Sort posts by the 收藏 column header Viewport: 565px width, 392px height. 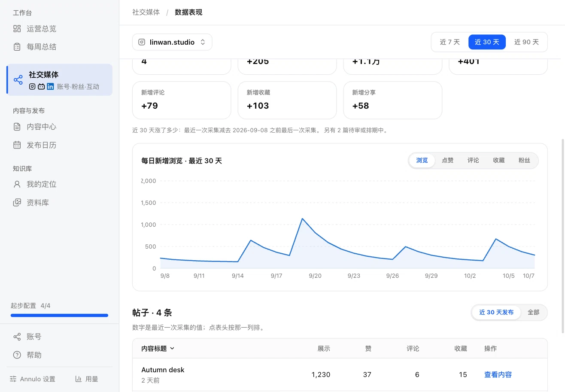click(x=460, y=349)
